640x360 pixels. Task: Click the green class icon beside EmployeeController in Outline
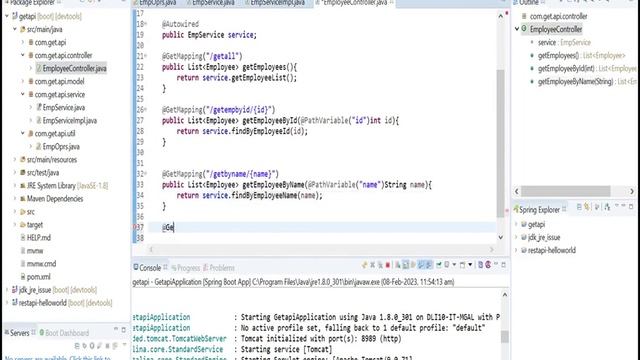click(524, 29)
